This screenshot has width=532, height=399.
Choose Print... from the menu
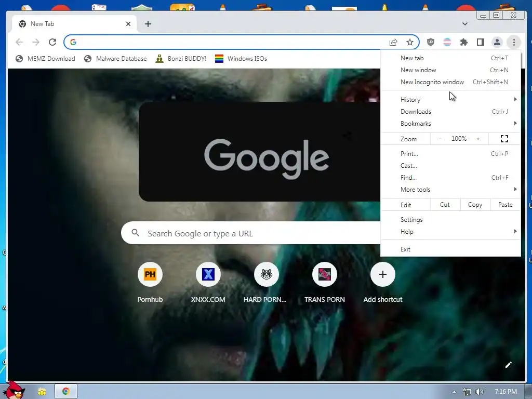[450, 154]
